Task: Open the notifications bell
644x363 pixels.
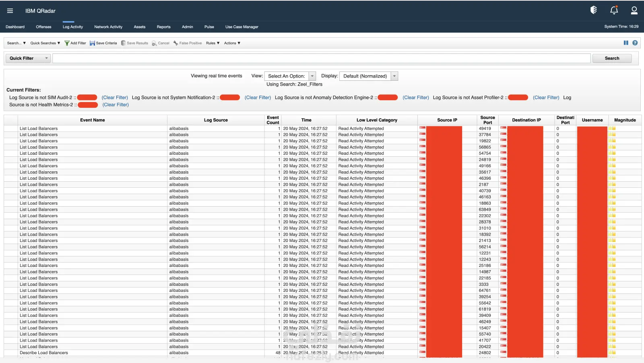Action: point(614,10)
